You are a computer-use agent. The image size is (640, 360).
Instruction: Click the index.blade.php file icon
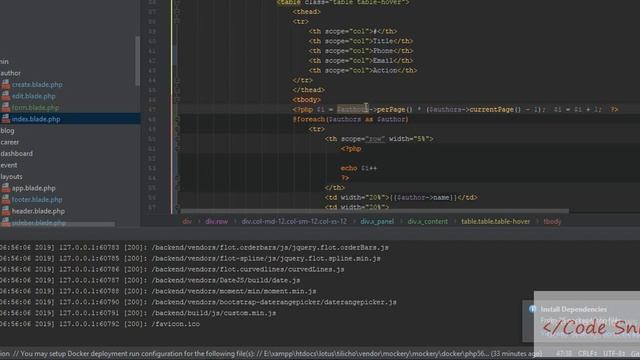pyautogui.click(x=6, y=119)
